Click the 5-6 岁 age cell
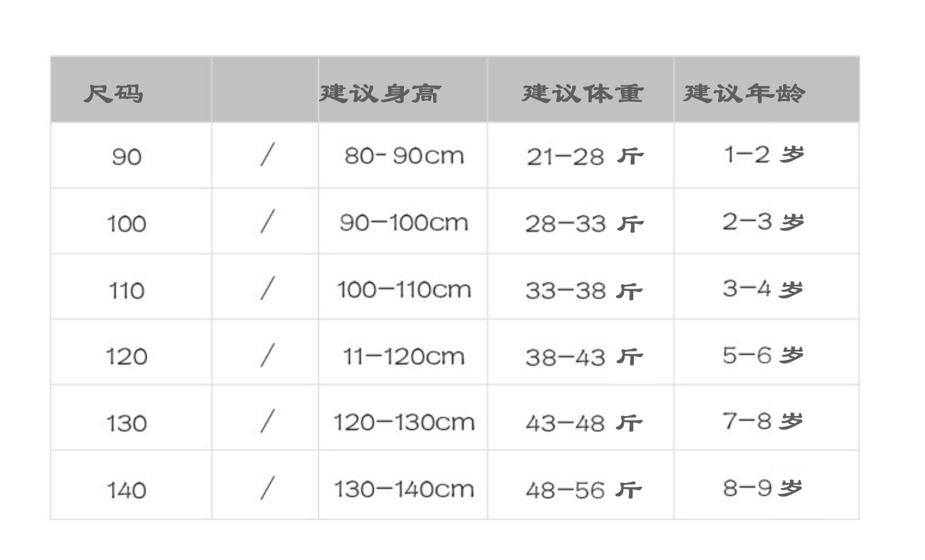Screen dimensions: 925x560 (763, 355)
